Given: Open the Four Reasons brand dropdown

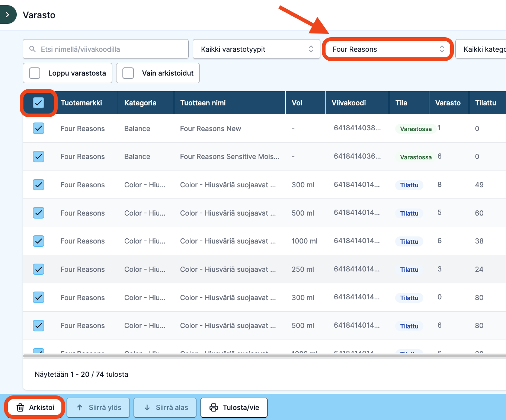Looking at the screenshot, I should pyautogui.click(x=387, y=49).
